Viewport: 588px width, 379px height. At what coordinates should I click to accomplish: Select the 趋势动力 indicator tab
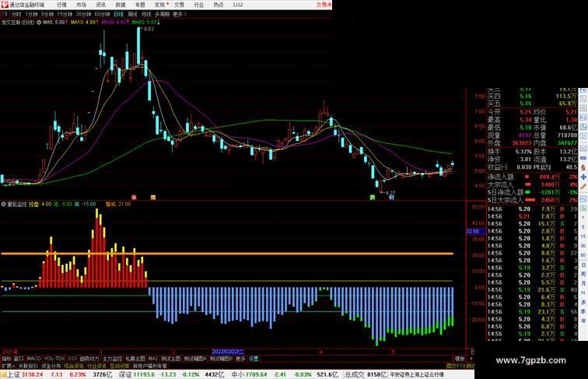[x=89, y=359]
